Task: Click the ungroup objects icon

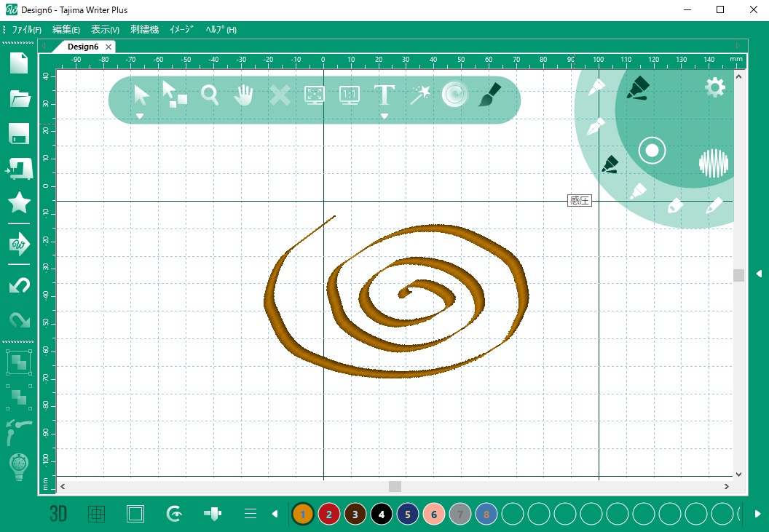Action: coord(19,397)
